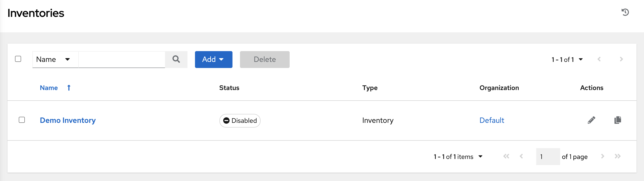Go to last page double-chevron
The height and width of the screenshot is (181, 644).
pos(618,157)
